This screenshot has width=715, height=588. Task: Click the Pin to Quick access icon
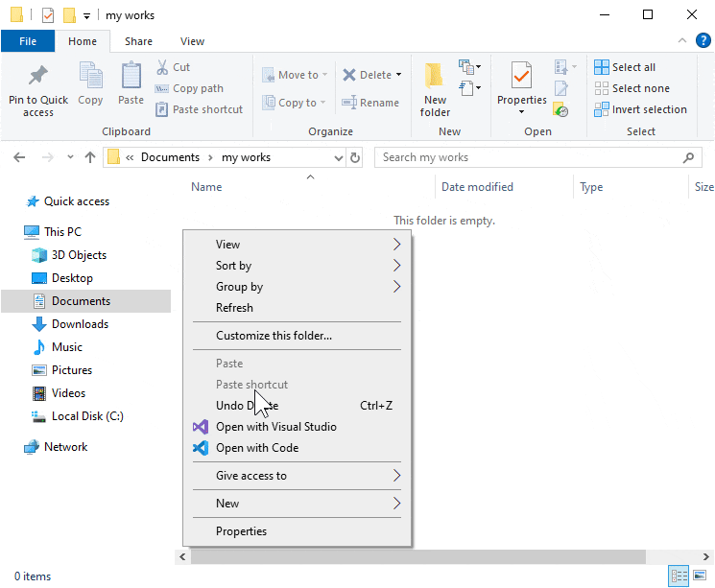(38, 77)
